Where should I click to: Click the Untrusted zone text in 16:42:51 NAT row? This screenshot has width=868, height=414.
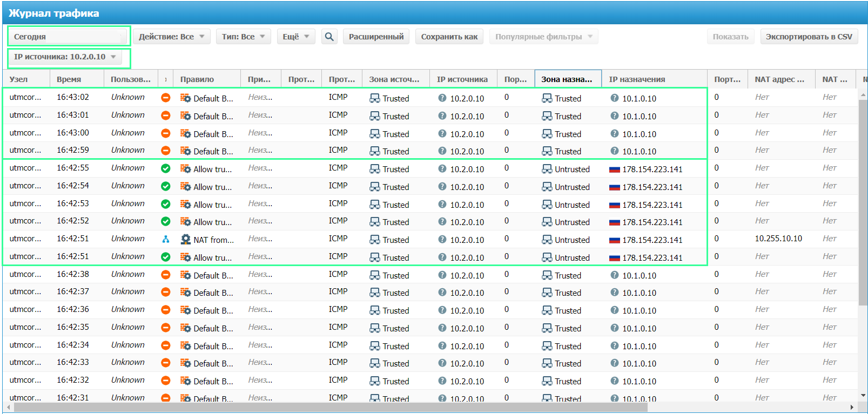(572, 240)
